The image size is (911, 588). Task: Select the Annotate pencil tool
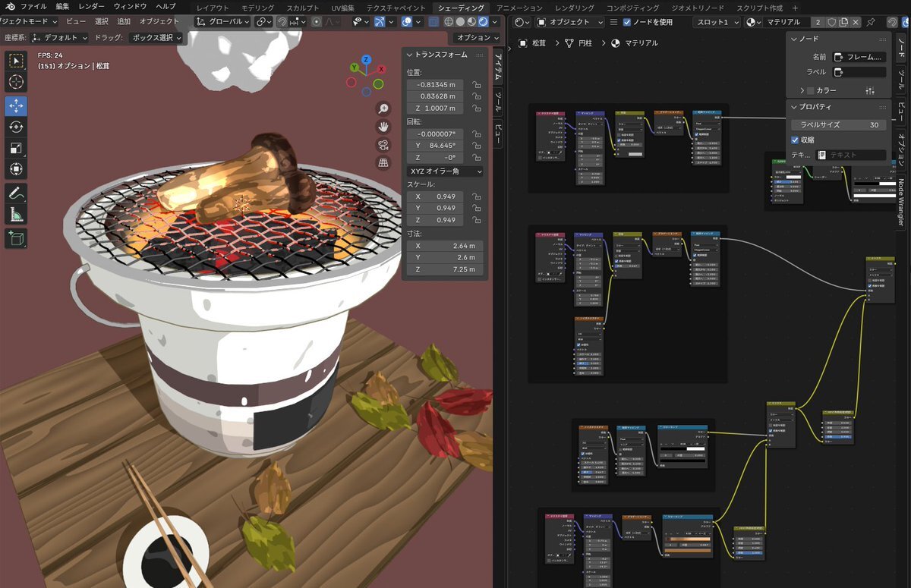pyautogui.click(x=16, y=193)
